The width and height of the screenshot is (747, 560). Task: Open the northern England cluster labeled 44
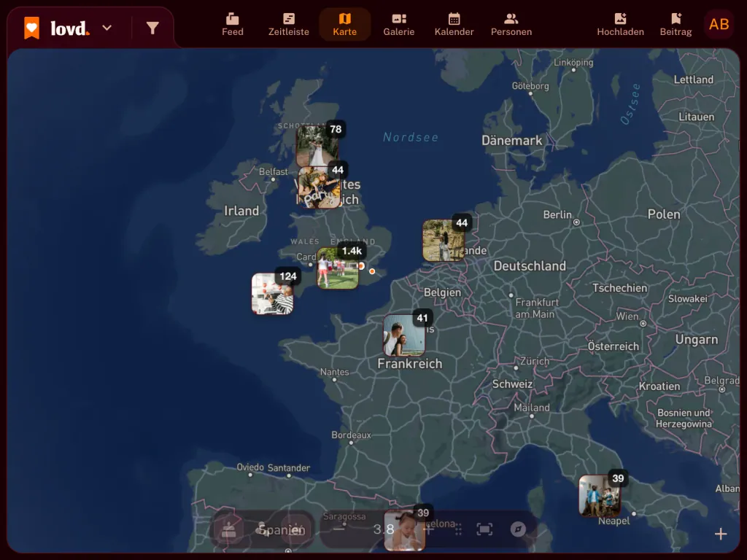(x=320, y=187)
